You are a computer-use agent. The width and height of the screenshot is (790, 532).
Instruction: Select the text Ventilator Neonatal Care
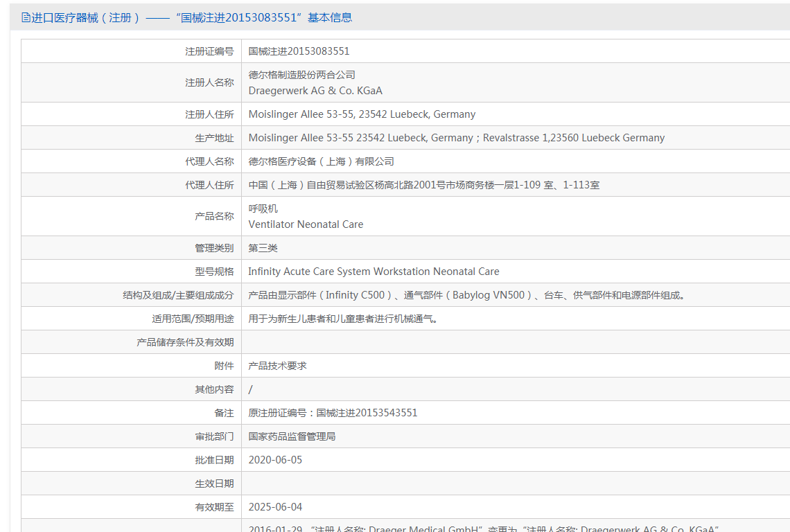306,224
